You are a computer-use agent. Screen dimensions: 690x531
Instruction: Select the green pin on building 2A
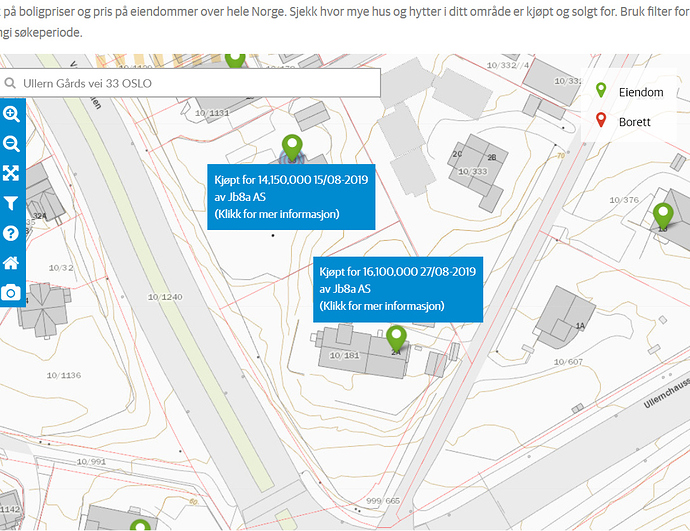pos(396,338)
